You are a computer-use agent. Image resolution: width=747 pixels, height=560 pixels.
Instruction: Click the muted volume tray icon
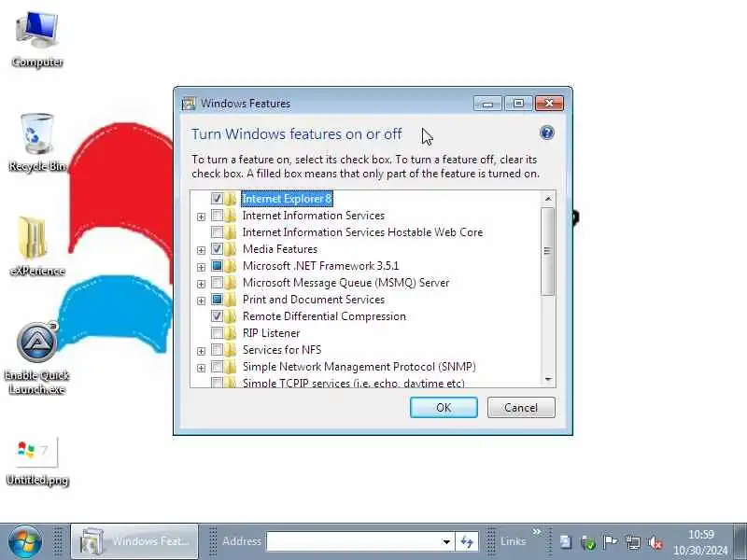655,542
